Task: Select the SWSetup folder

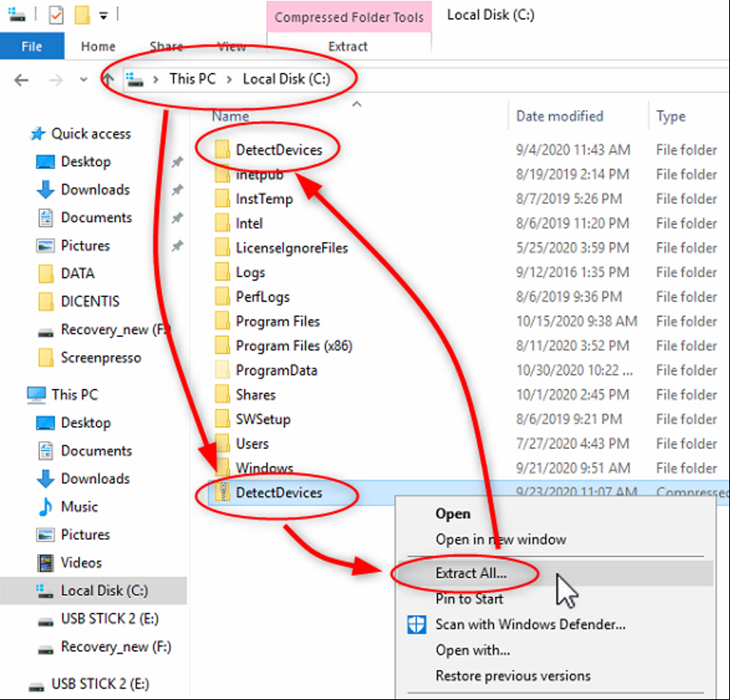Action: 263,420
